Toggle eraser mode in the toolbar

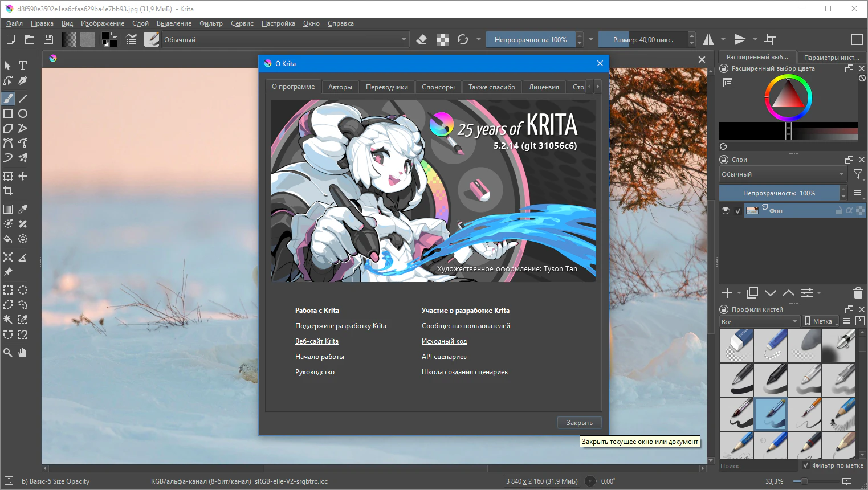tap(422, 39)
